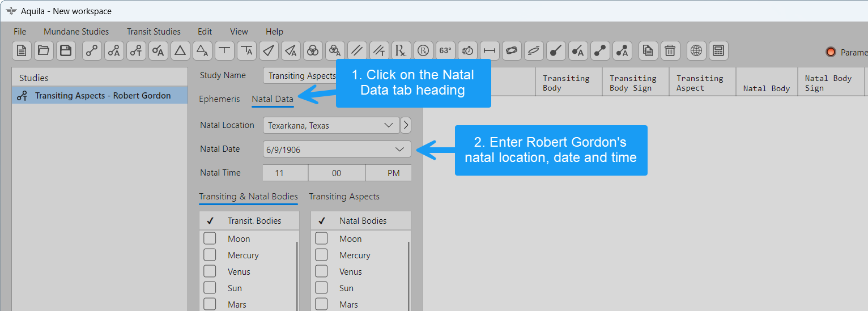
Task: Click the Natal Time minutes field 00
Action: tap(337, 173)
